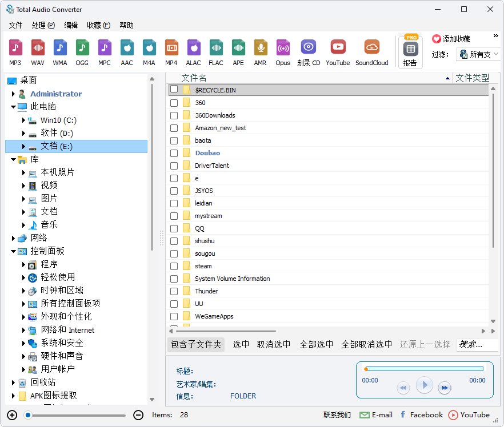Check the $RECYCLE.BIN folder checkbox
Image resolution: width=504 pixels, height=427 pixels.
coord(174,89)
